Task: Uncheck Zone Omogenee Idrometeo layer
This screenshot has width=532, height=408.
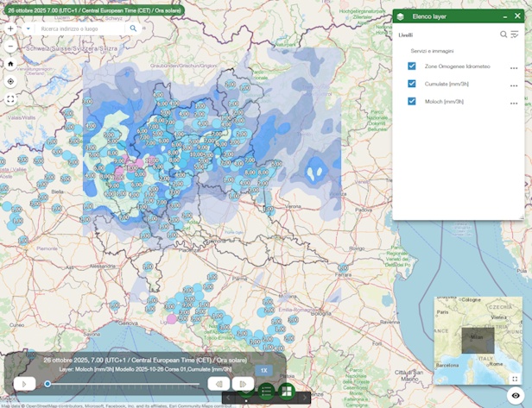Action: tap(412, 66)
